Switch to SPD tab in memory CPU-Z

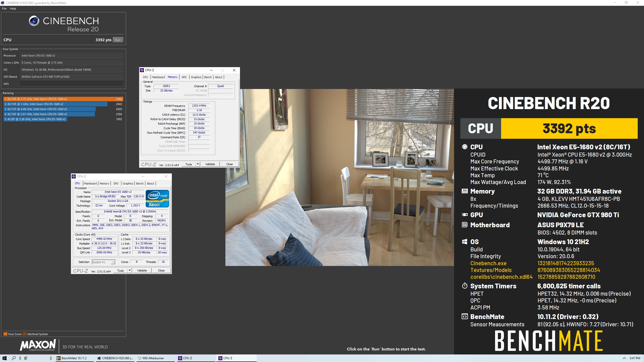(184, 77)
